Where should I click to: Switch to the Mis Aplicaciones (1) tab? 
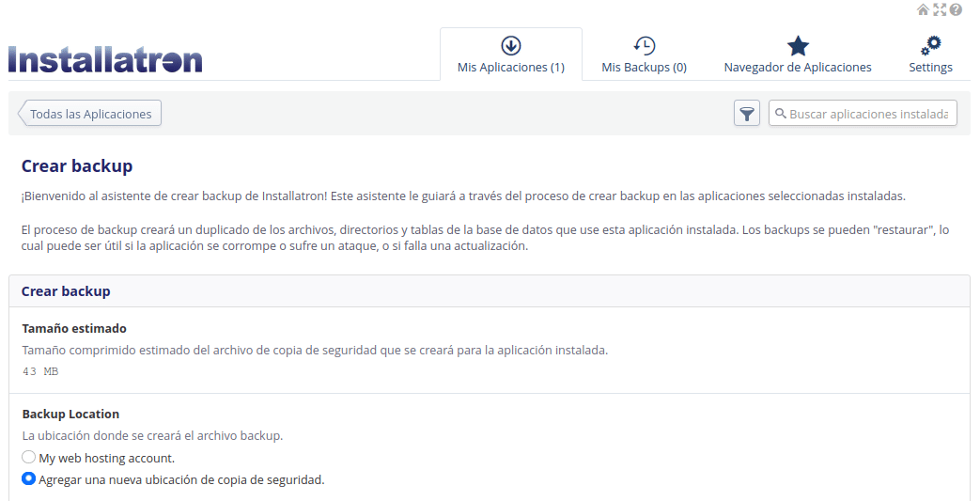pos(511,67)
